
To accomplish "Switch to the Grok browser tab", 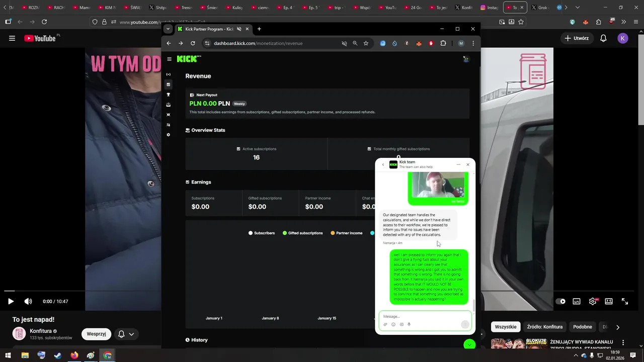I will tap(540, 8).
